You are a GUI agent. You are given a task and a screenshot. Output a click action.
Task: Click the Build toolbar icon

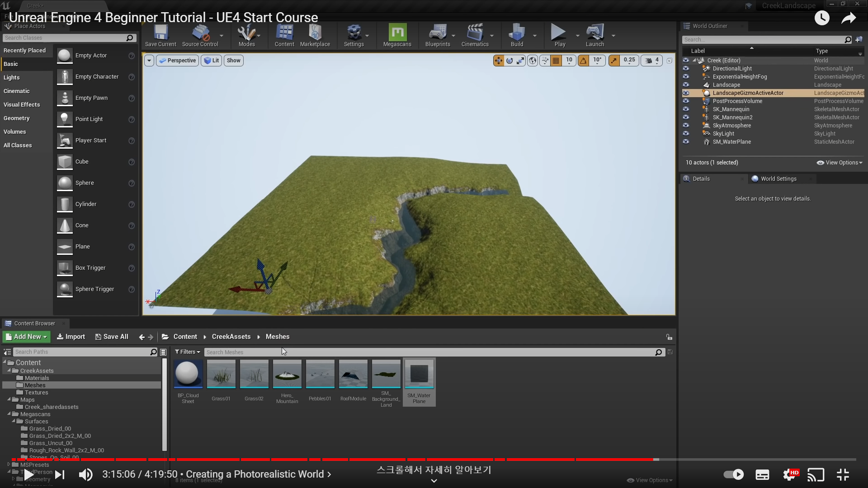coord(517,33)
